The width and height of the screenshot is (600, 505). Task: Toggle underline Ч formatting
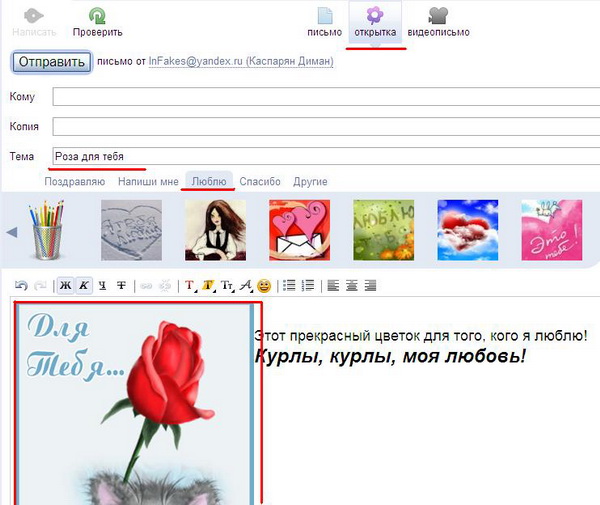102,285
